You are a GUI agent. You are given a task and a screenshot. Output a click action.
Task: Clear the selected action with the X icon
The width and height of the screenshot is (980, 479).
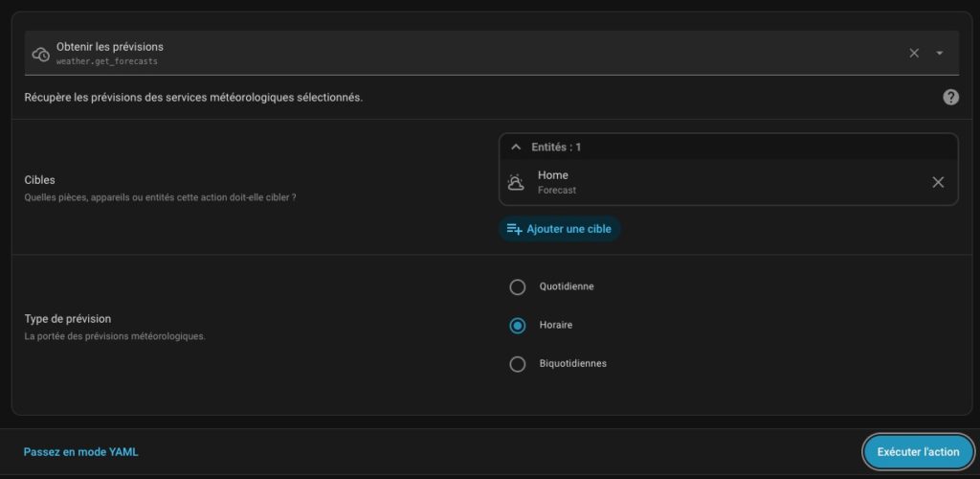click(x=914, y=53)
